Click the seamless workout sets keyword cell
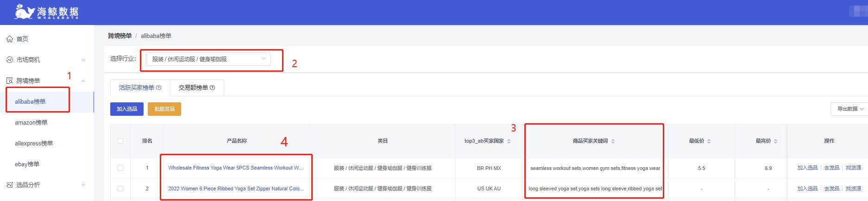Screen dimensions: 868x201 click(x=595, y=168)
